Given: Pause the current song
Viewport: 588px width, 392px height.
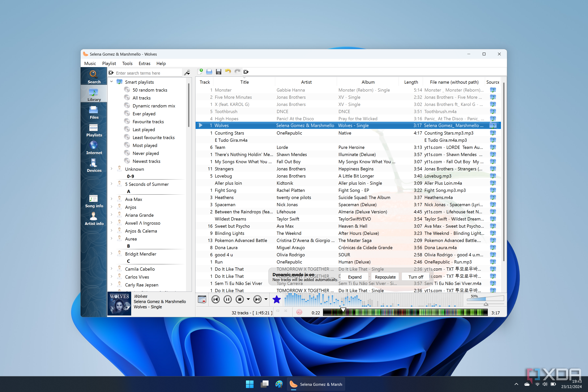Looking at the screenshot, I should 227,299.
